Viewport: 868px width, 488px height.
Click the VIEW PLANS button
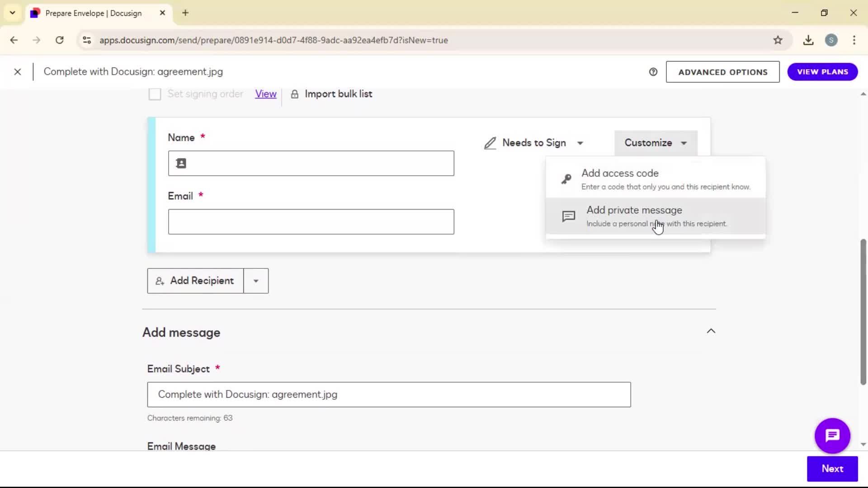coord(822,72)
